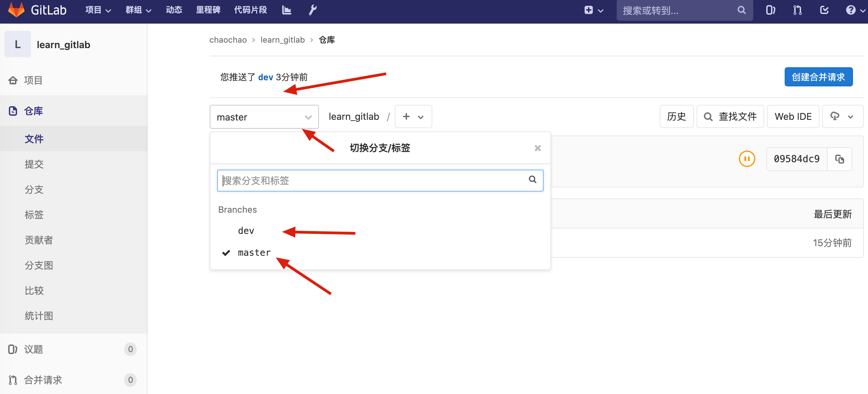Open merge requests icon in top navbar
Screen dimensions: 868x394
(797, 10)
